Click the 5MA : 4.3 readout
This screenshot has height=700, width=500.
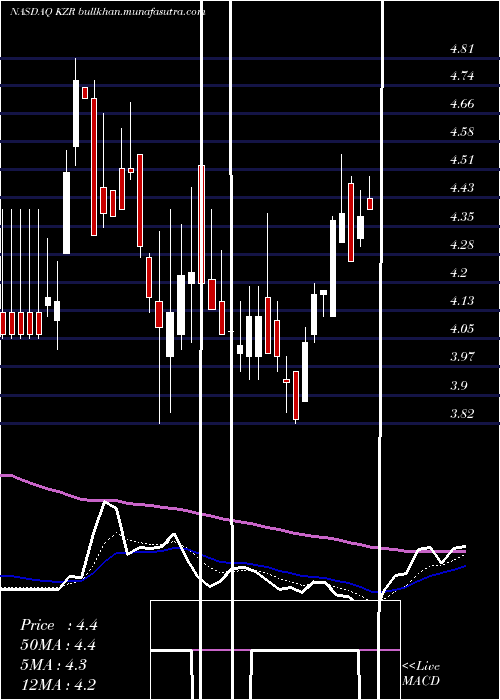tap(54, 664)
